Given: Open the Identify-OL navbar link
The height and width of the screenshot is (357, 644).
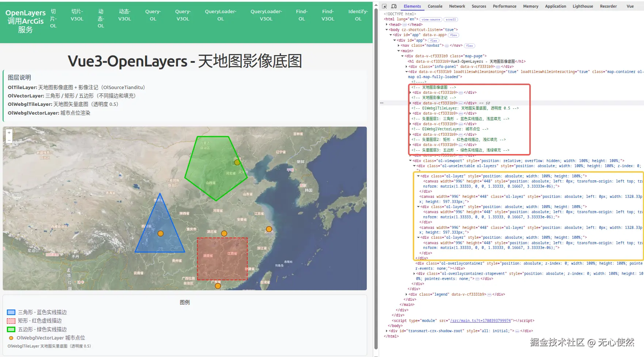Looking at the screenshot, I should tap(358, 15).
